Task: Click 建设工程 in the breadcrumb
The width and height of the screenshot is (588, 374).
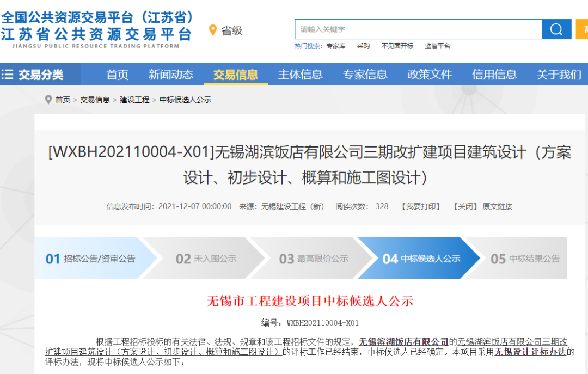Action: tap(134, 100)
